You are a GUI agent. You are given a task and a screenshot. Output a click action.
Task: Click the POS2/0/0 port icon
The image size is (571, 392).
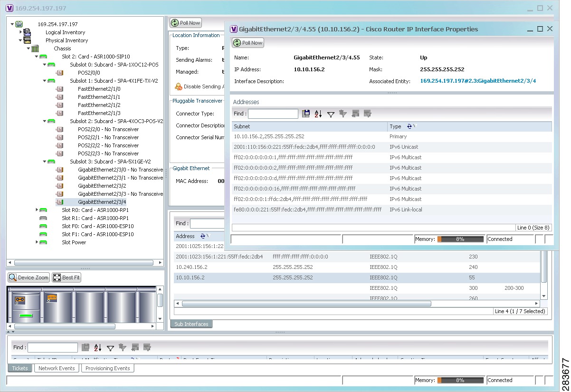59,73
